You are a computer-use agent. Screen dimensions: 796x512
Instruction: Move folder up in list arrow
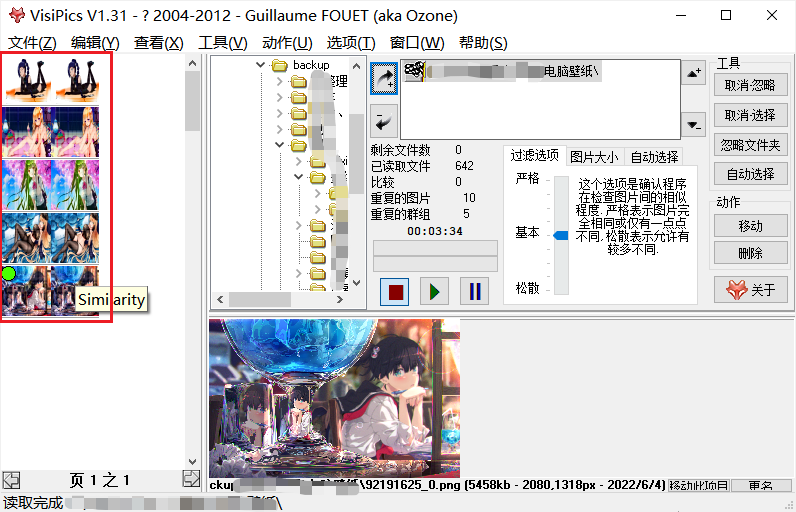[x=694, y=73]
